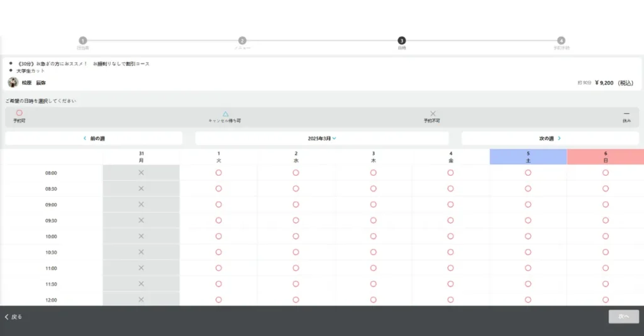Book the 10:00 slot on Wednesday the 2nd
644x336 pixels.
[296, 236]
